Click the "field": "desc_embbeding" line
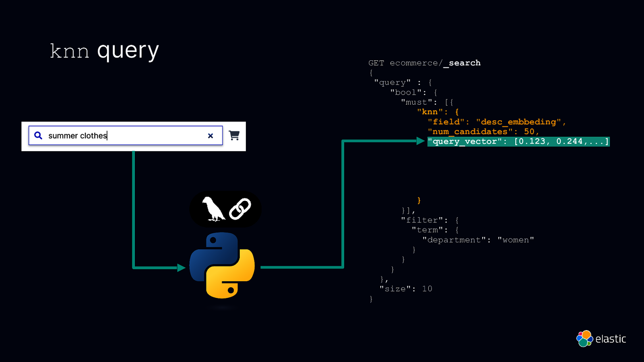 pyautogui.click(x=497, y=122)
